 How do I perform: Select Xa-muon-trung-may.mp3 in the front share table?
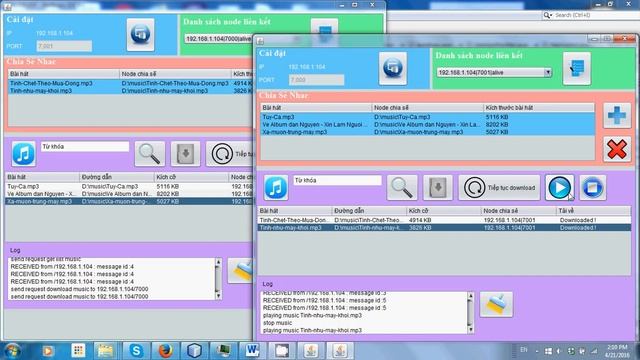tap(427, 132)
